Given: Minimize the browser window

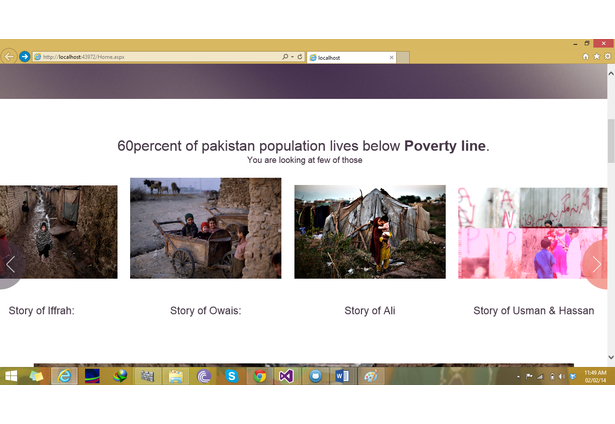Looking at the screenshot, I should pyautogui.click(x=575, y=44).
